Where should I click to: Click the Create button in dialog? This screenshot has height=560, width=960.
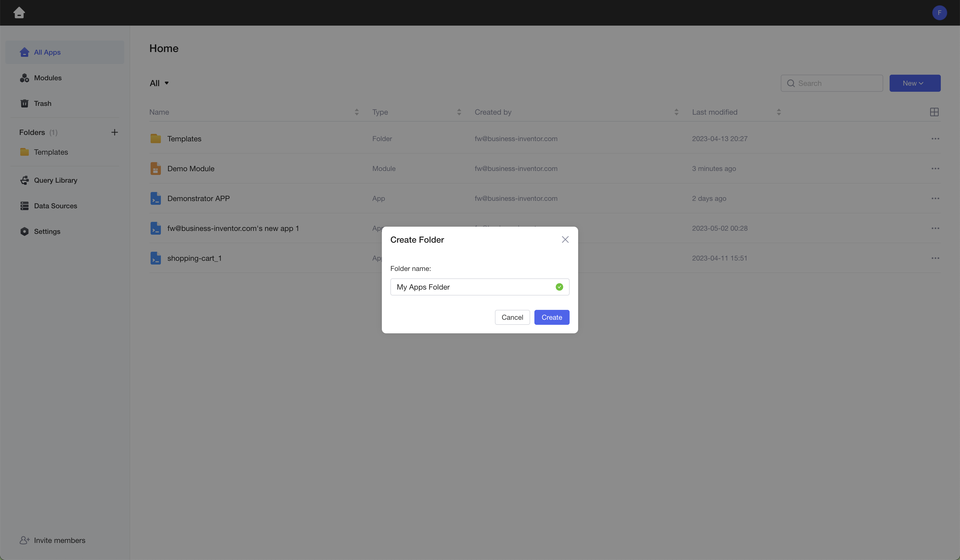pyautogui.click(x=552, y=317)
